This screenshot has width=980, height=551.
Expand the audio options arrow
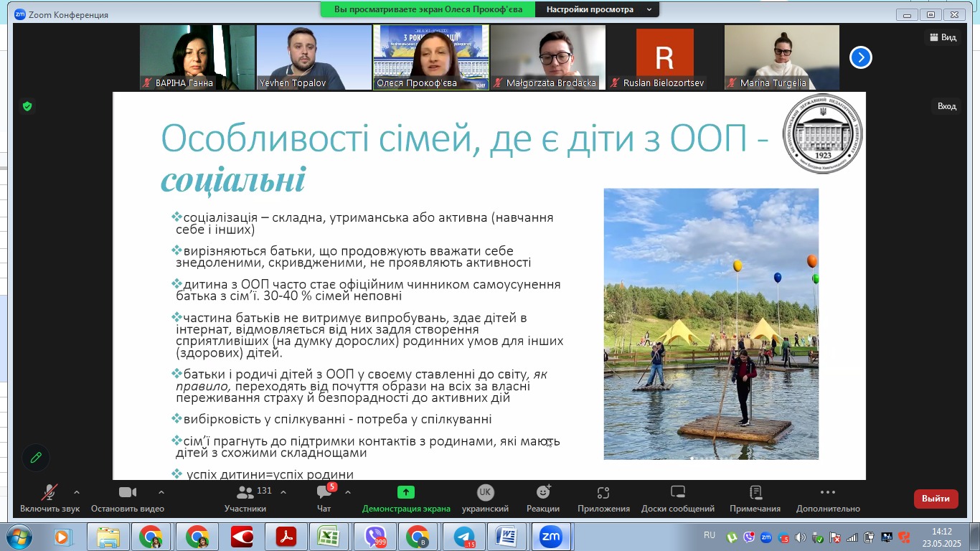[77, 492]
